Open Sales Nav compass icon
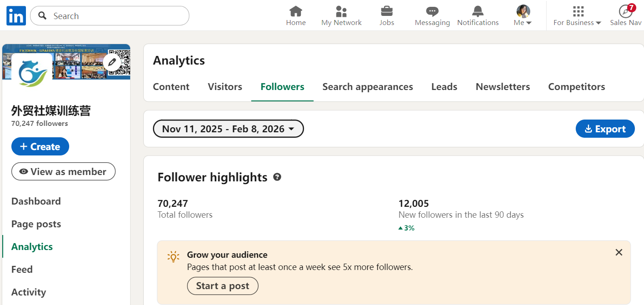This screenshot has height=305, width=644. pyautogui.click(x=626, y=11)
